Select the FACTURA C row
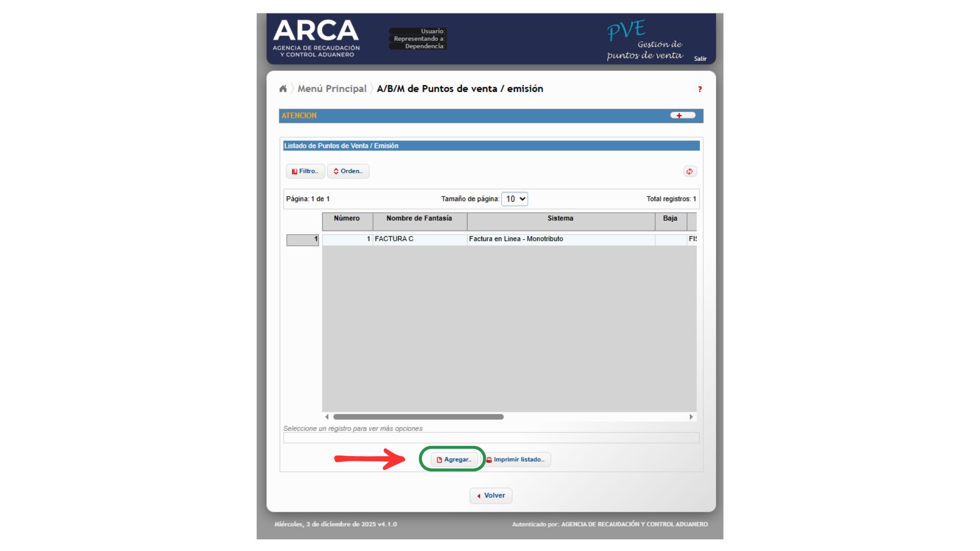 pos(419,239)
